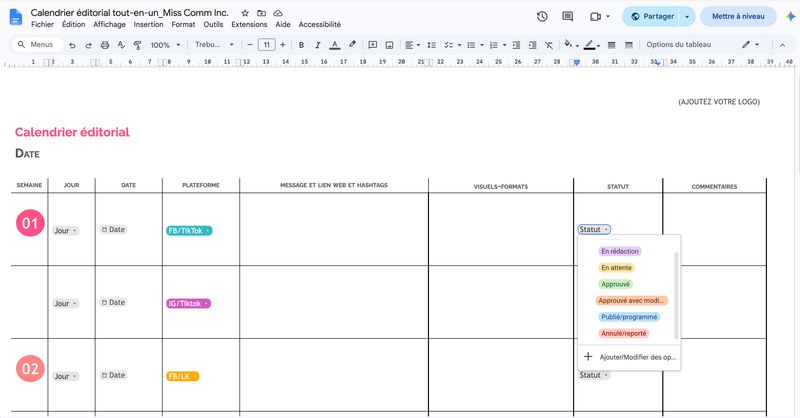Toggle italic formatting
The image size is (800, 418).
pyautogui.click(x=317, y=45)
